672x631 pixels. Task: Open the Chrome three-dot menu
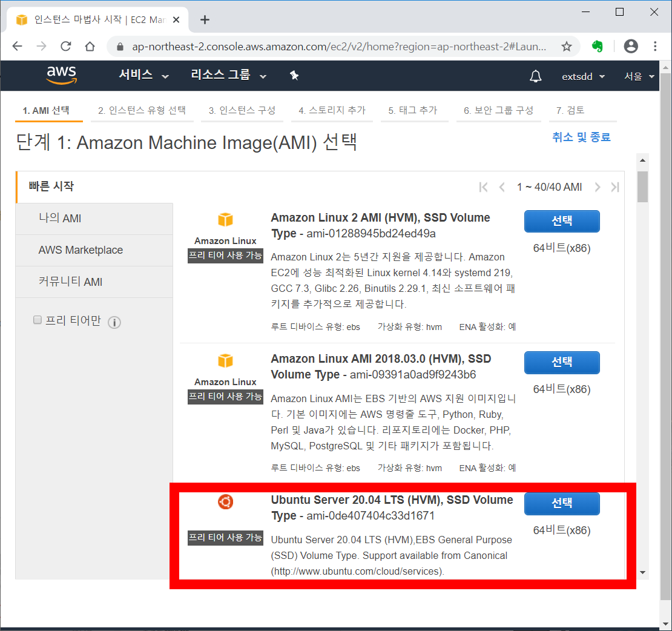click(x=655, y=46)
